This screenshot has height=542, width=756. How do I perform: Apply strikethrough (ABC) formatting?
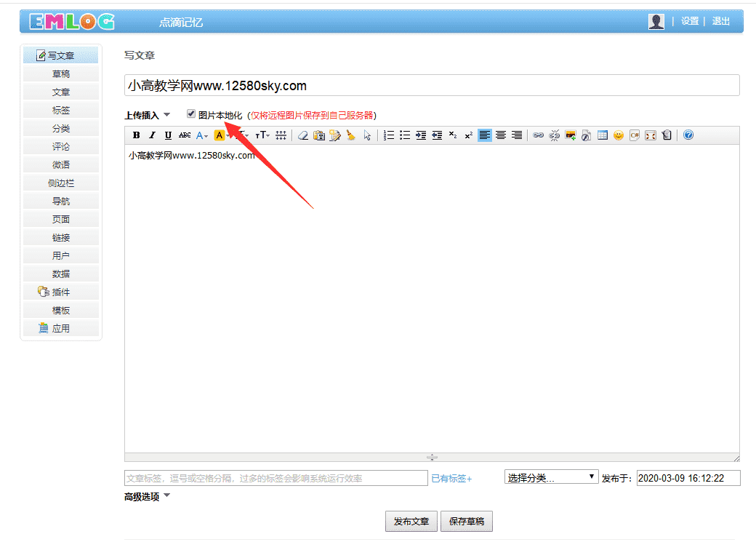coord(185,135)
